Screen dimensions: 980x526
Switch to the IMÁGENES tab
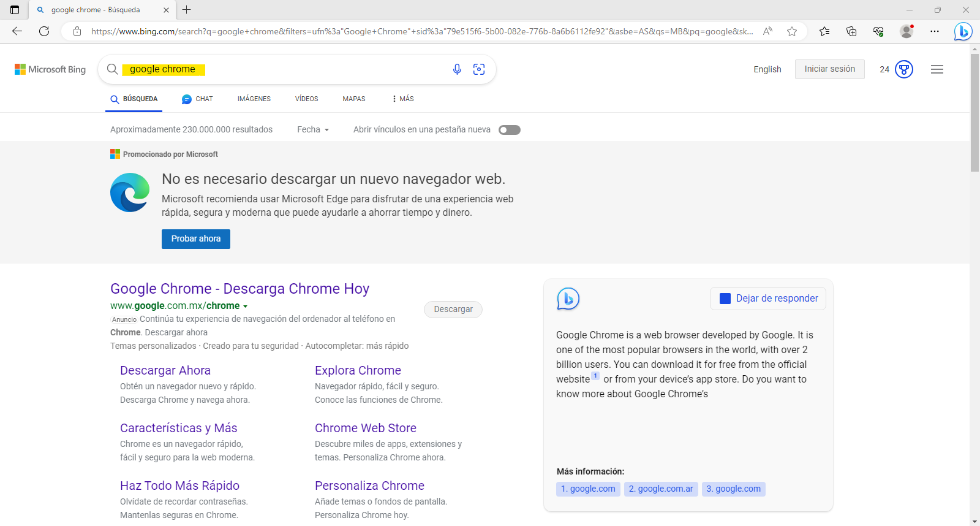tap(254, 99)
